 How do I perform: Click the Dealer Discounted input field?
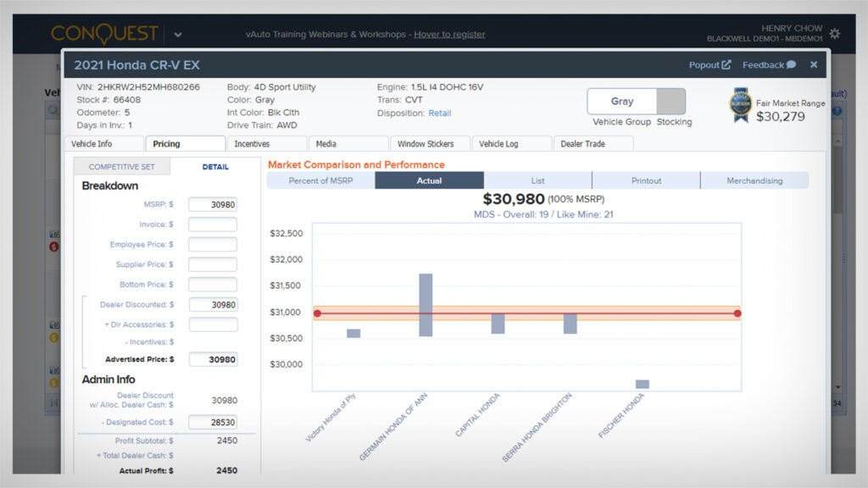[x=213, y=305]
